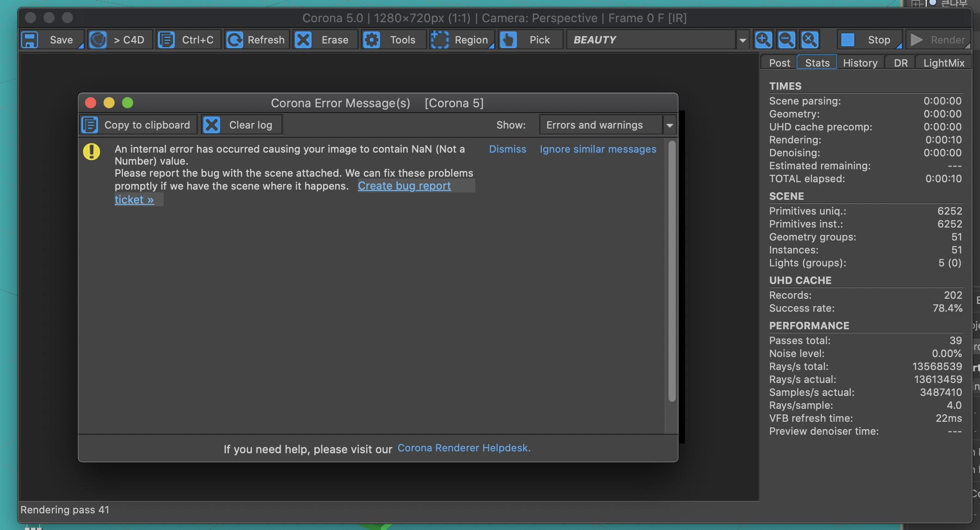Image resolution: width=980 pixels, height=530 pixels.
Task: Click the Copy to clipboard button text
Action: (147, 125)
